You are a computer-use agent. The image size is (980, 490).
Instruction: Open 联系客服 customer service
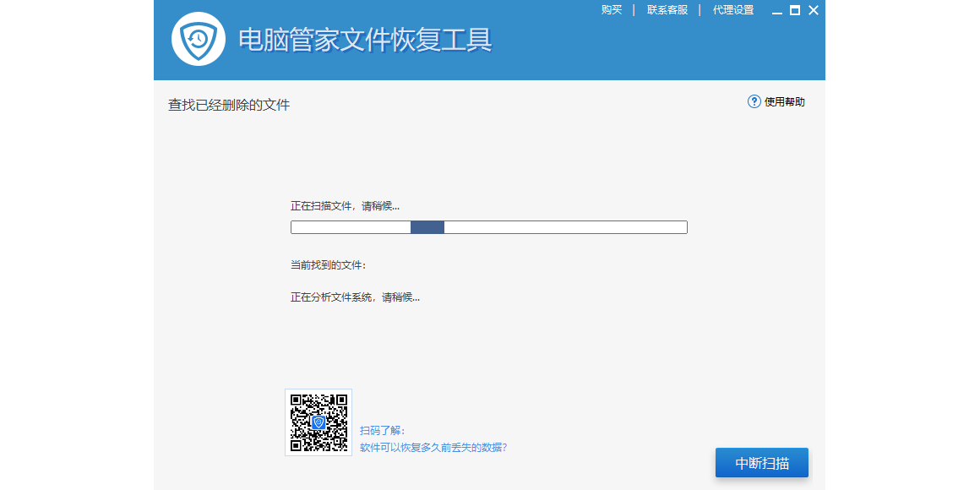667,10
